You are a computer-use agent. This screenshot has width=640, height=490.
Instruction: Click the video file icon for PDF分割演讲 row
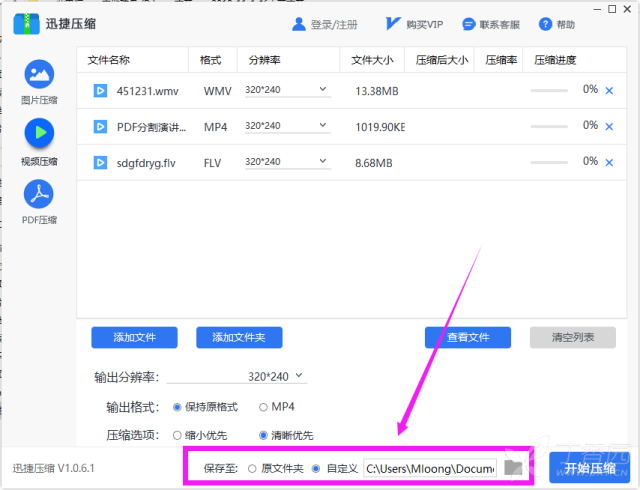click(x=100, y=127)
